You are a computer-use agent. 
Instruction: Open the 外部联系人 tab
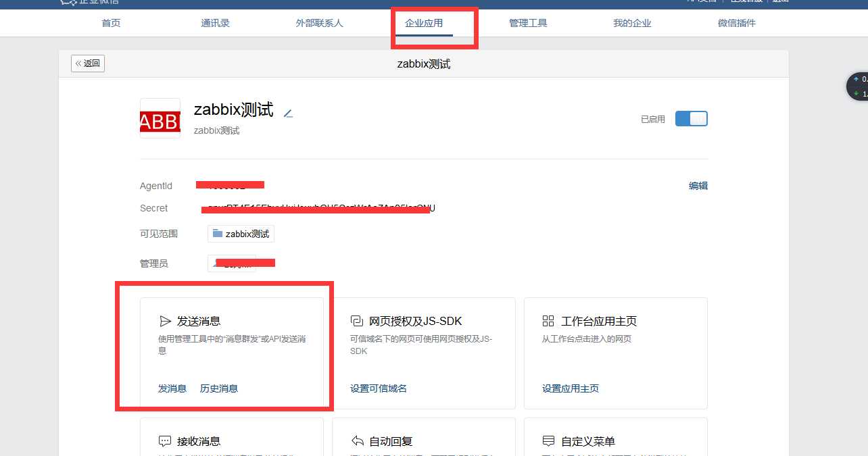click(319, 23)
